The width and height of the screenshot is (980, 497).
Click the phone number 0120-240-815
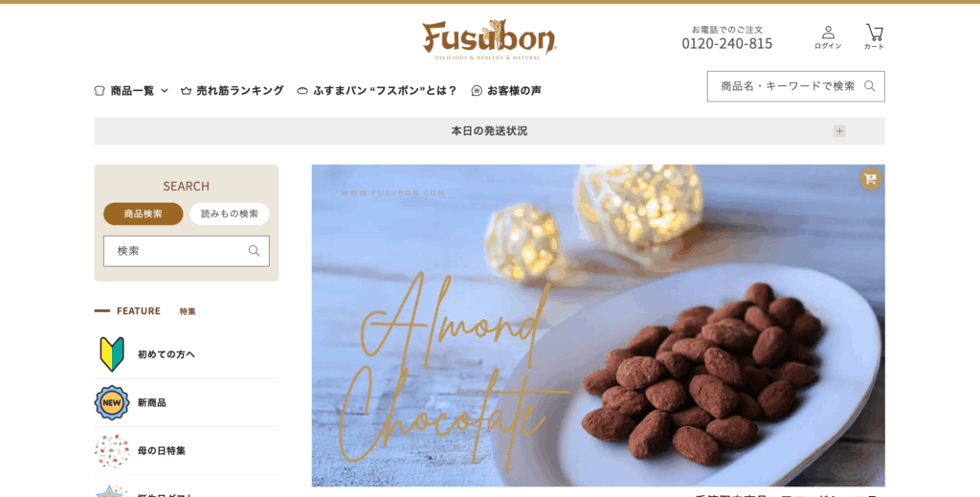click(727, 44)
